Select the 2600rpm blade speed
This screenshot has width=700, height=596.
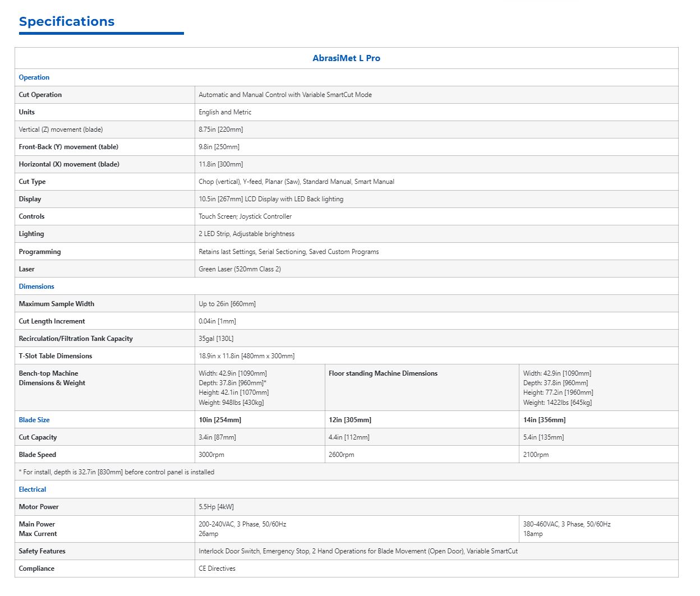342,455
